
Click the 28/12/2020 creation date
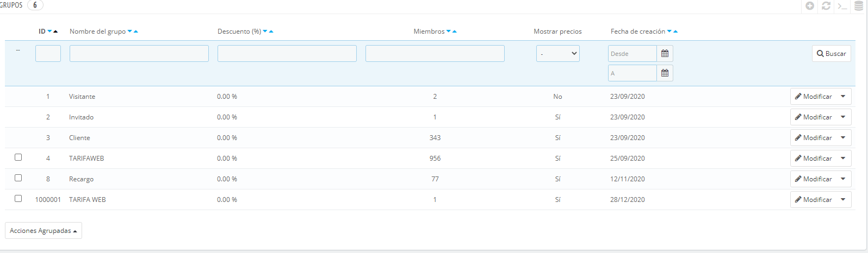point(628,200)
